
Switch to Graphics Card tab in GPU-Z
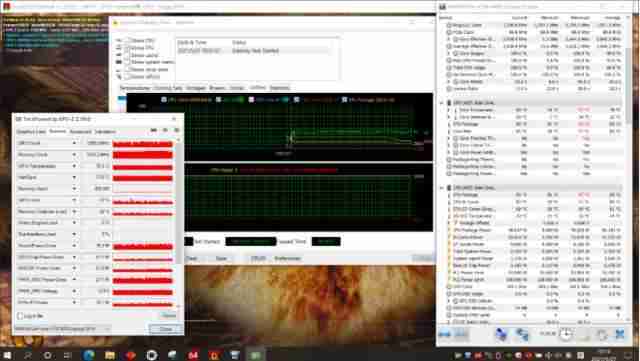point(31,132)
